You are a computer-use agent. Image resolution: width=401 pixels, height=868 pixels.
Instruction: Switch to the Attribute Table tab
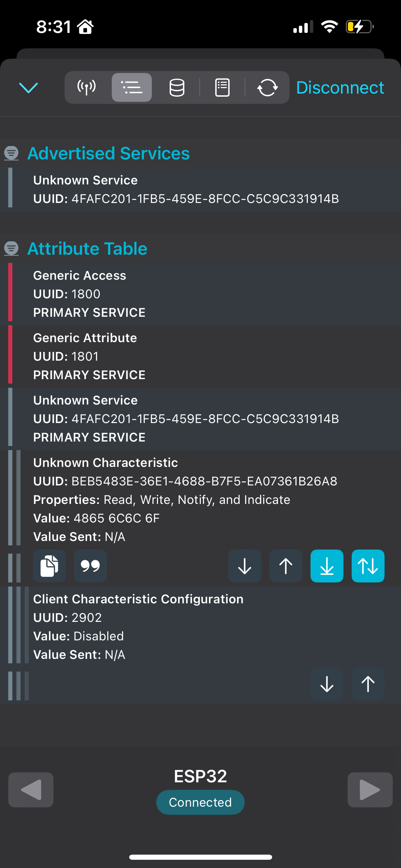132,87
